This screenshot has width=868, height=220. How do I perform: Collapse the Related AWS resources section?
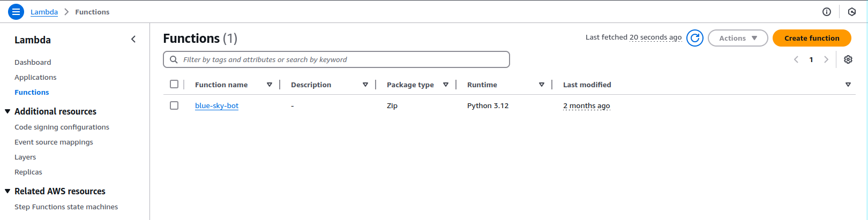8,191
